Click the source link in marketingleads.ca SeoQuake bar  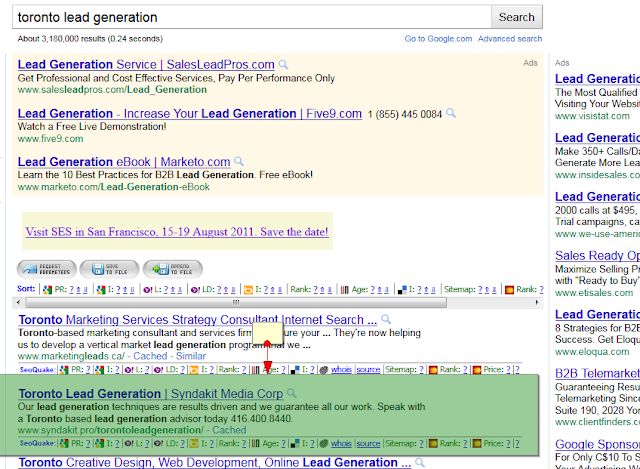tap(368, 370)
